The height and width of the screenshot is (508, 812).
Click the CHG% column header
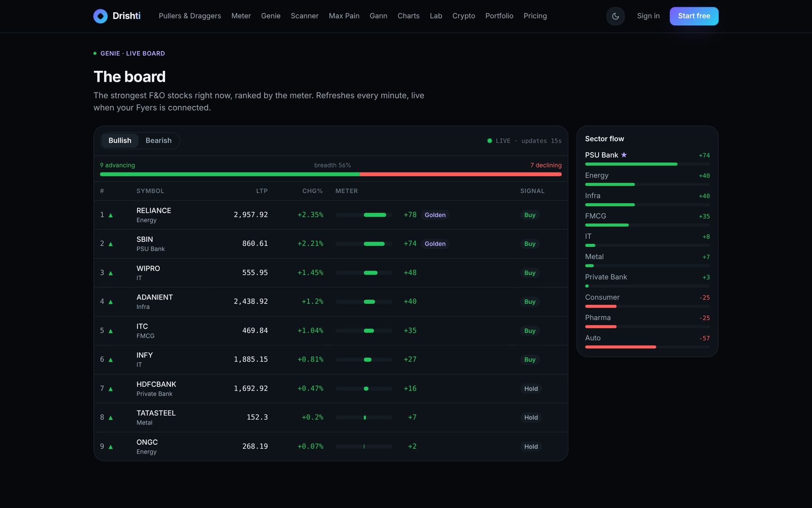click(x=313, y=191)
